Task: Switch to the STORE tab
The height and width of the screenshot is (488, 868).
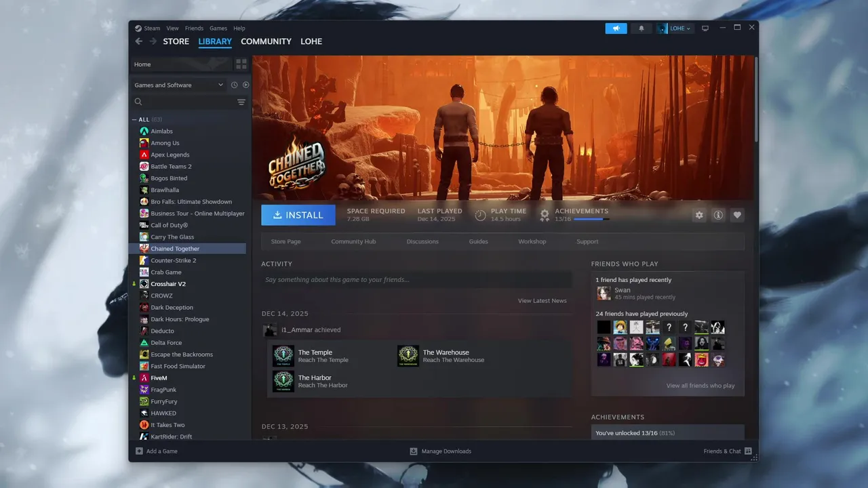Action: click(176, 41)
